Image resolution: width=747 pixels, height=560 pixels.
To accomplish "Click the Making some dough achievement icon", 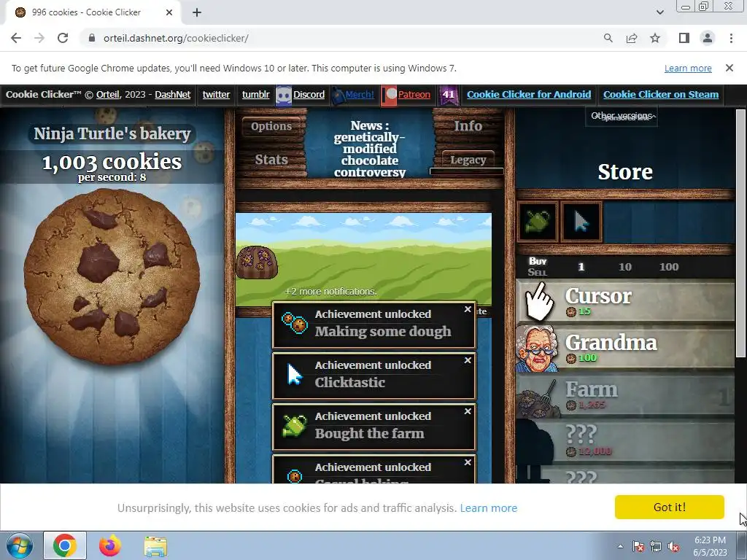I will 295,323.
